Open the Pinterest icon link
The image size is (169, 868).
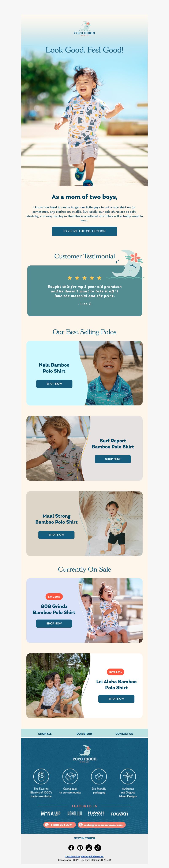(x=80, y=848)
